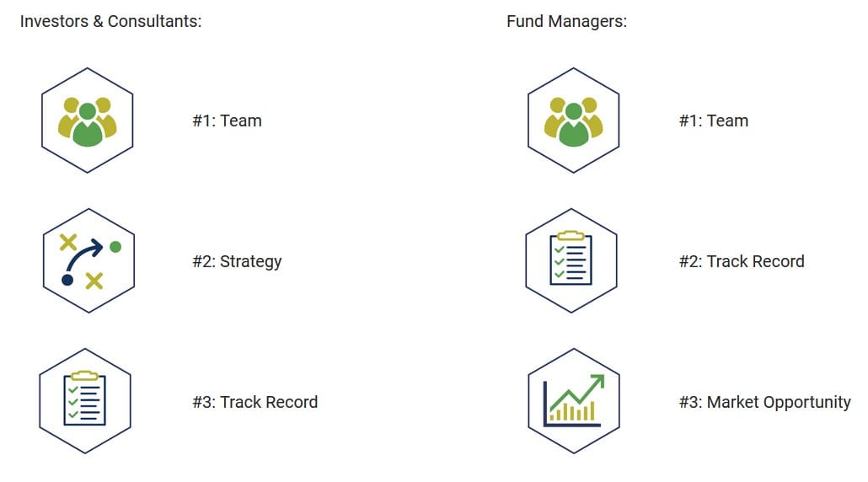
Task: Select "#1: Team" label under Investors & Consultants
Action: point(227,121)
